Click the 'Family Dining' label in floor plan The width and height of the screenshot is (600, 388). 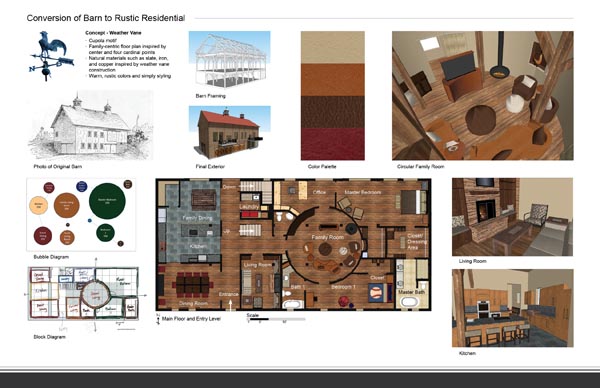pos(197,218)
